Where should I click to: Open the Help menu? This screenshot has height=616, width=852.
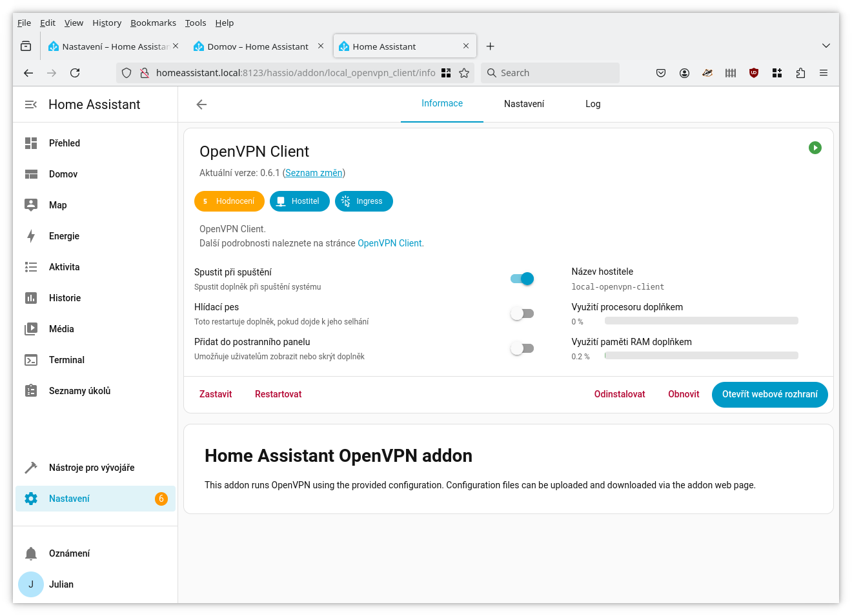[225, 23]
